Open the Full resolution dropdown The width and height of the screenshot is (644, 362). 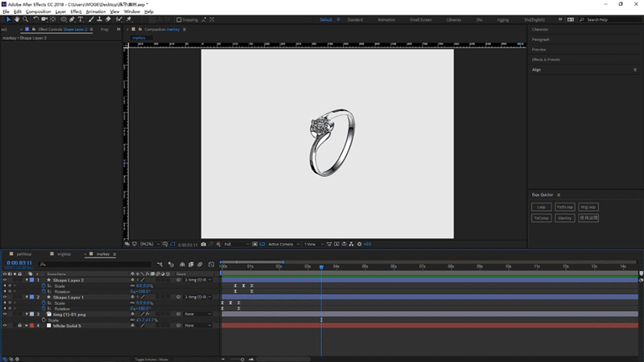tap(236, 245)
